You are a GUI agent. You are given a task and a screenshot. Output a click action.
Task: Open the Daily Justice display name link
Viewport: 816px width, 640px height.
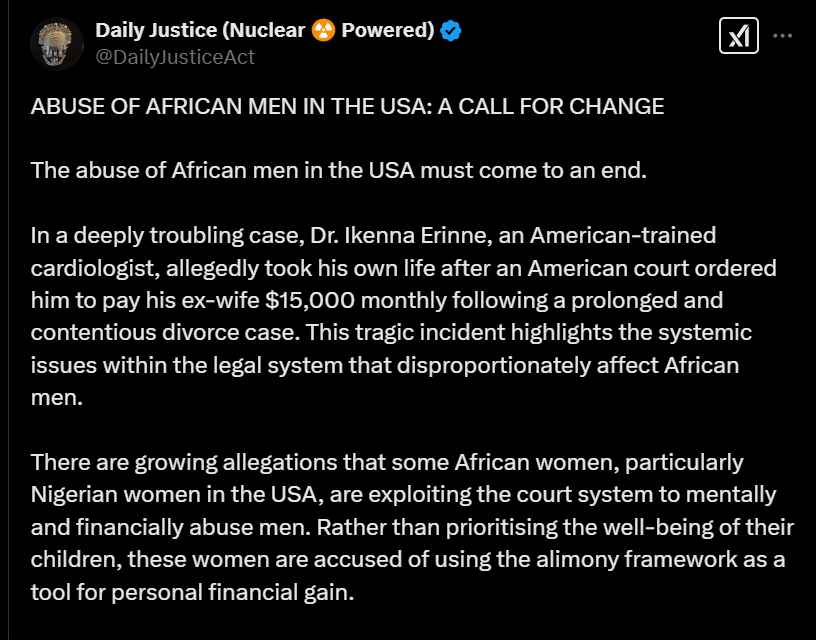(x=265, y=31)
